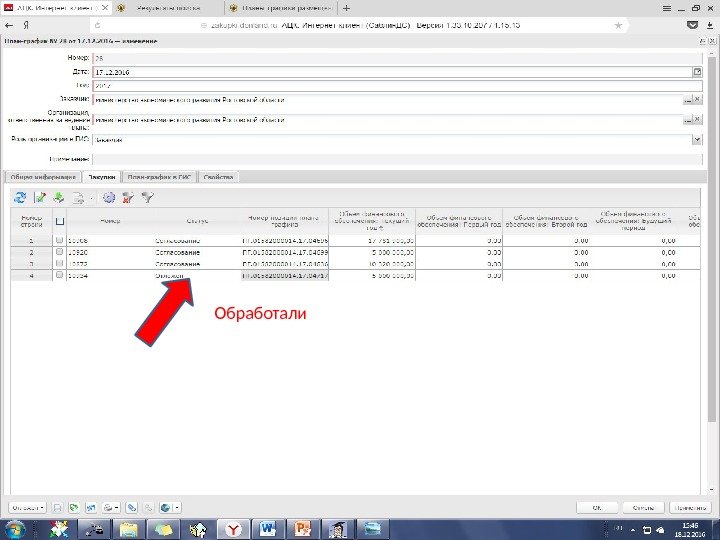
Task: Open new browser tab with plus
Action: [346, 8]
